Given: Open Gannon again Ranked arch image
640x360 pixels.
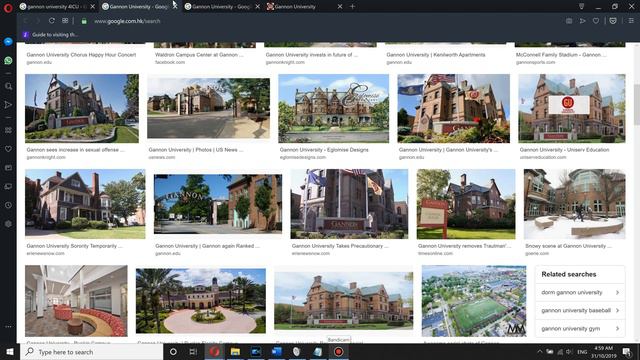Looking at the screenshot, I should click(218, 204).
